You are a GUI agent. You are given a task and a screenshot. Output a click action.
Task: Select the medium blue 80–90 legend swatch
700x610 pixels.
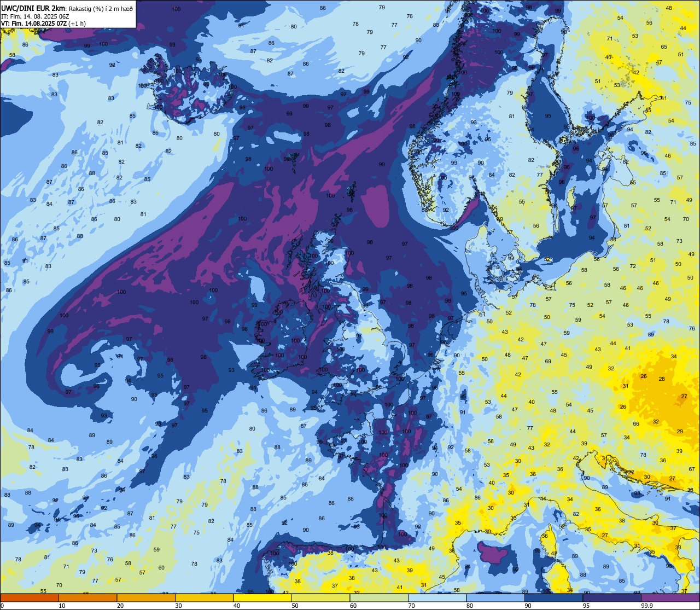(x=495, y=597)
